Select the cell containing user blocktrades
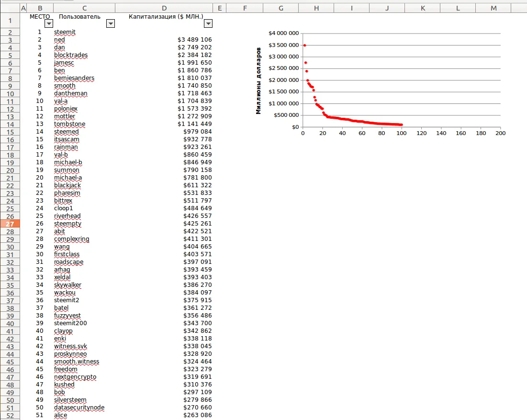Screen dimensions: 527x420 (71, 55)
